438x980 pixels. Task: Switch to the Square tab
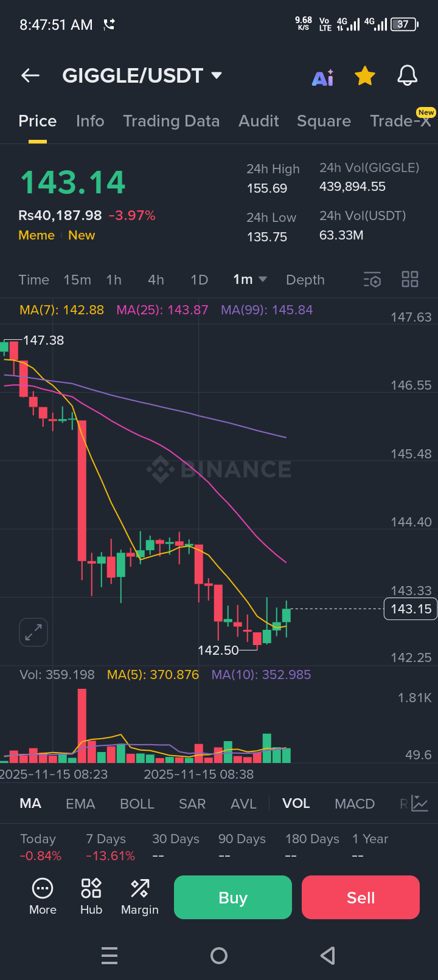coord(324,121)
